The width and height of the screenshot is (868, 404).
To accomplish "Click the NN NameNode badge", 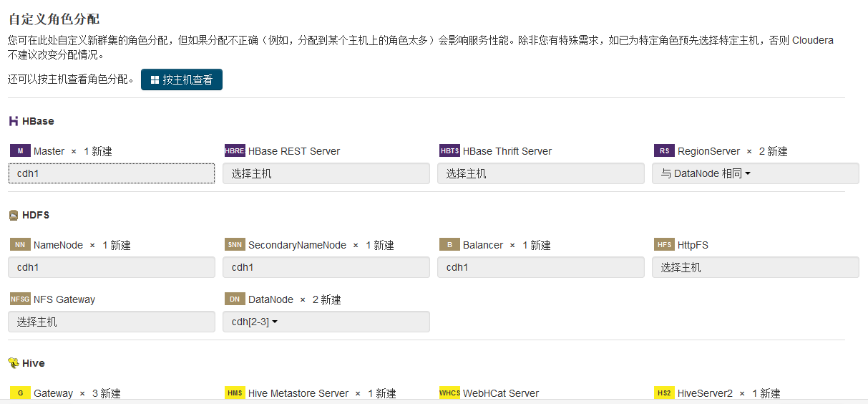I will click(x=20, y=244).
